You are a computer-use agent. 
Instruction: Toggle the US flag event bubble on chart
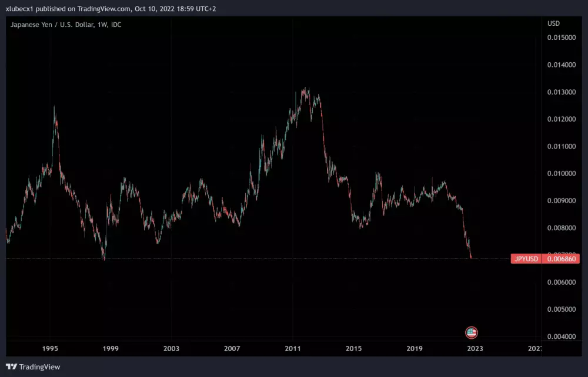click(470, 332)
